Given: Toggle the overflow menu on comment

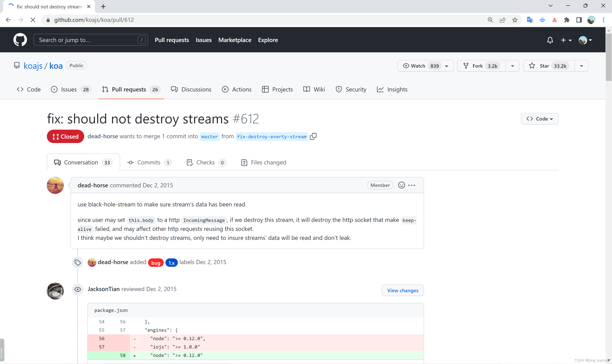Looking at the screenshot, I should coord(412,185).
